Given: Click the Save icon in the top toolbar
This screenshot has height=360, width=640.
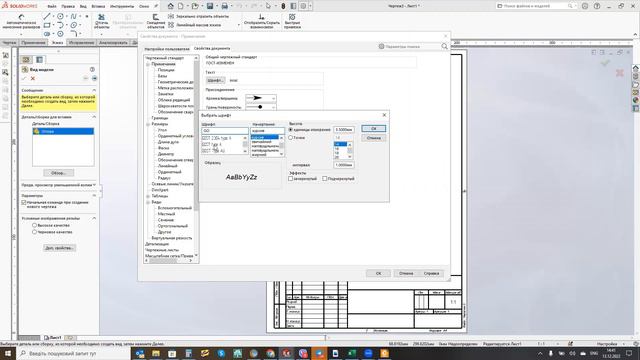Looking at the screenshot, I should tap(210, 6).
